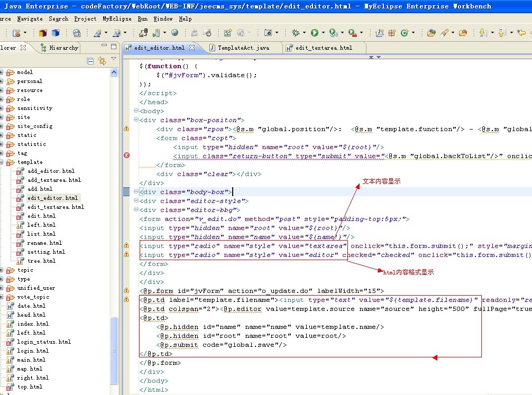This screenshot has height=395, width=532.
Task: Click the globe web browser toolbar icon
Action: tap(175, 33)
